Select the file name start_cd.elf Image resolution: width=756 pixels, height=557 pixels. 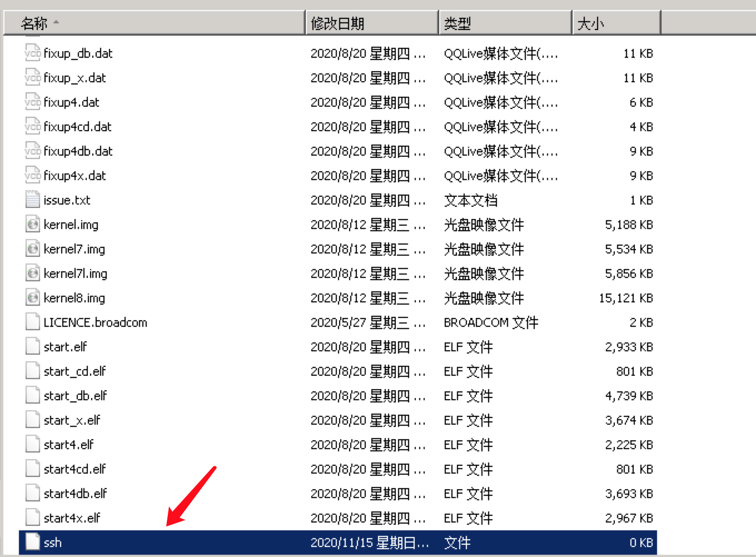tap(74, 371)
